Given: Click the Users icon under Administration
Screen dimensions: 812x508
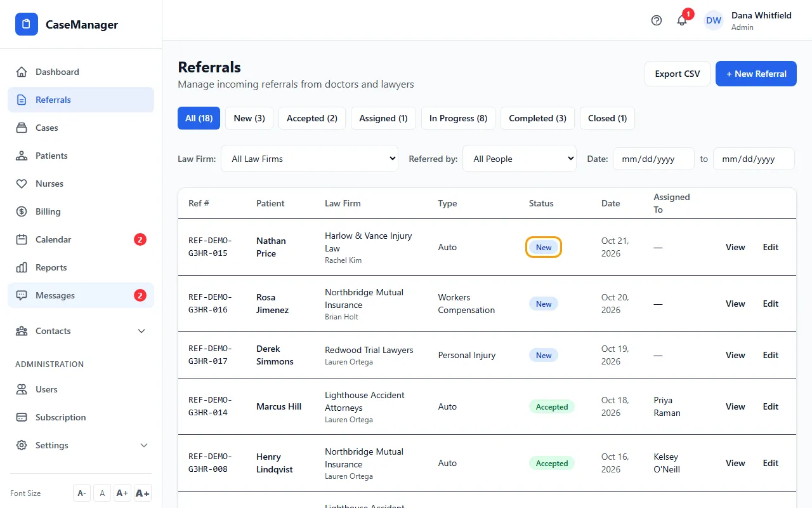Looking at the screenshot, I should (22, 389).
